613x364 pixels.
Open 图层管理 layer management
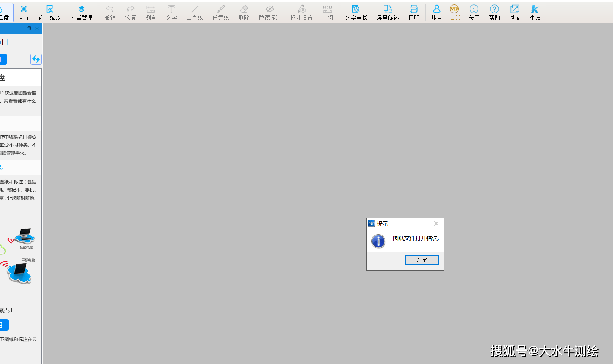point(81,13)
